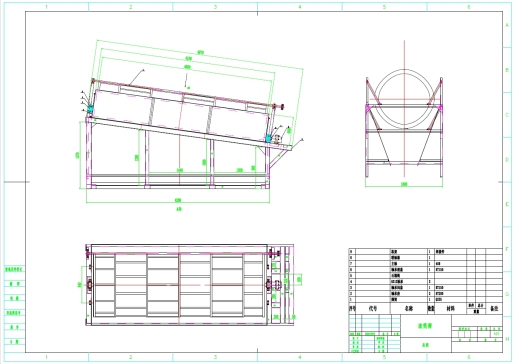Click zone letter G on the right border
This screenshot has height=364, width=515.
pyautogui.click(x=507, y=294)
